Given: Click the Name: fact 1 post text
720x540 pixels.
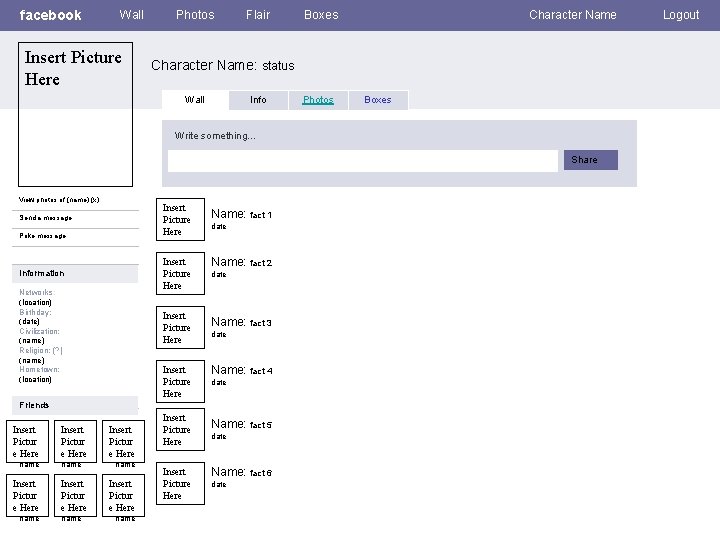Looking at the screenshot, I should point(242,214).
